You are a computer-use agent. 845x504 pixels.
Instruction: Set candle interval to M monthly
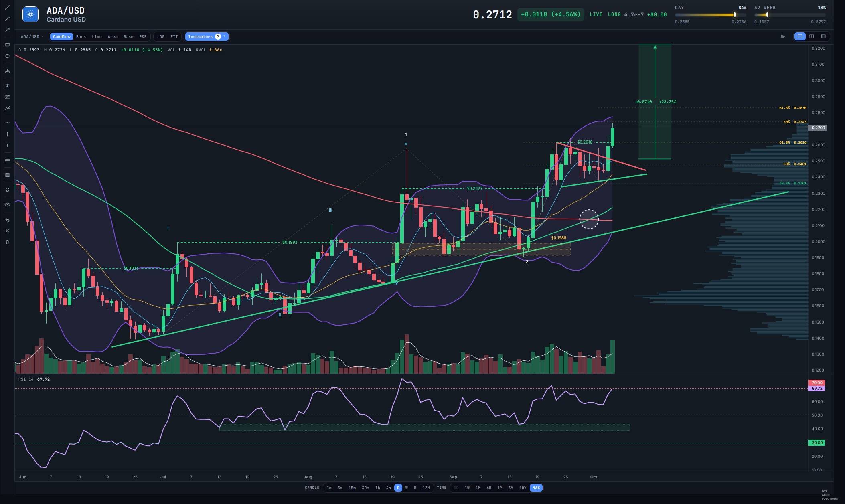pyautogui.click(x=415, y=488)
